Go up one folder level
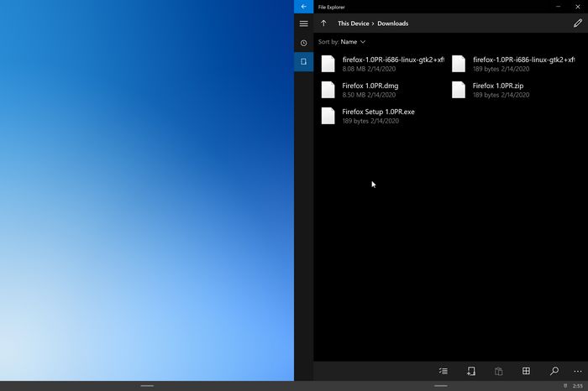 pos(323,23)
